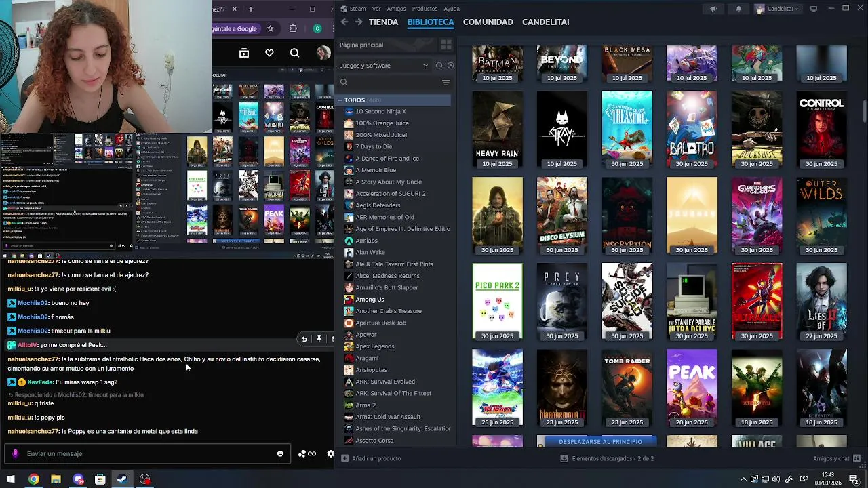
Task: Open the Productos menu
Action: tap(425, 9)
